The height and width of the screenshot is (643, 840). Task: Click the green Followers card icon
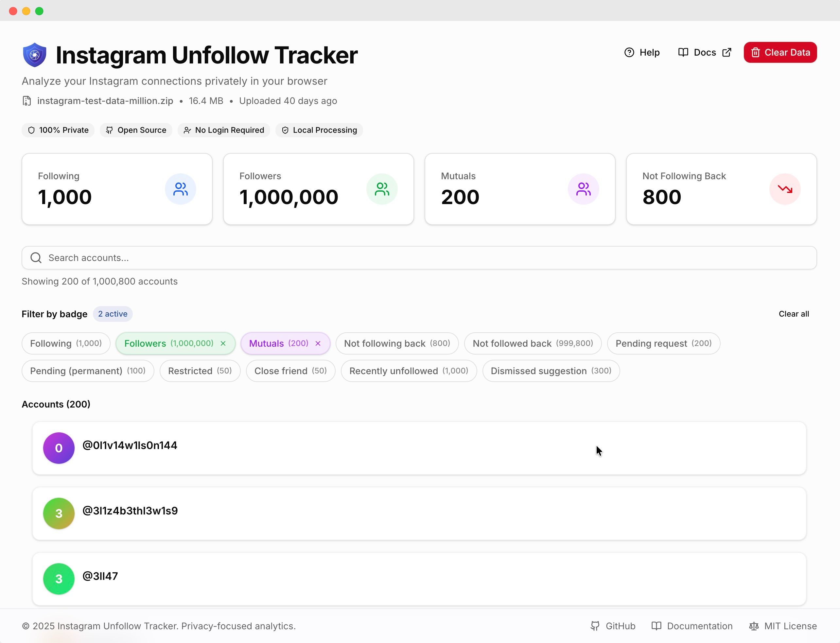382,188
